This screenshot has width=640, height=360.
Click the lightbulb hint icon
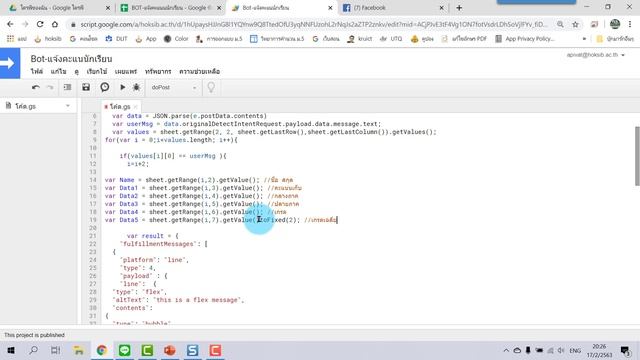[211, 87]
